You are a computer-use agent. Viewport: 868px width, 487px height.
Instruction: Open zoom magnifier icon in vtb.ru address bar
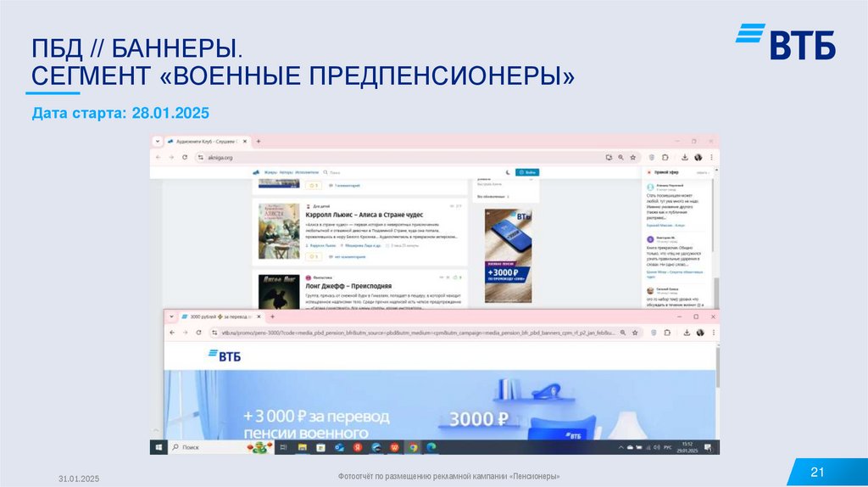pyautogui.click(x=623, y=333)
